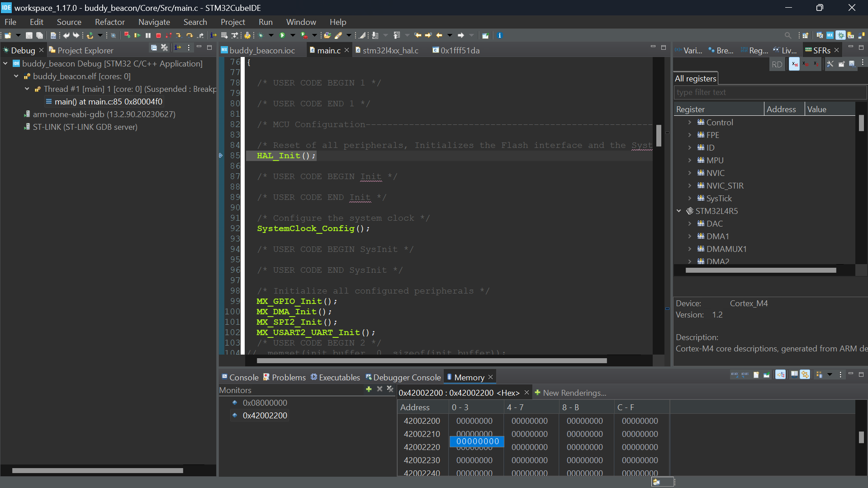
Task: Click Step Into in debug toolbar
Action: 179,35
